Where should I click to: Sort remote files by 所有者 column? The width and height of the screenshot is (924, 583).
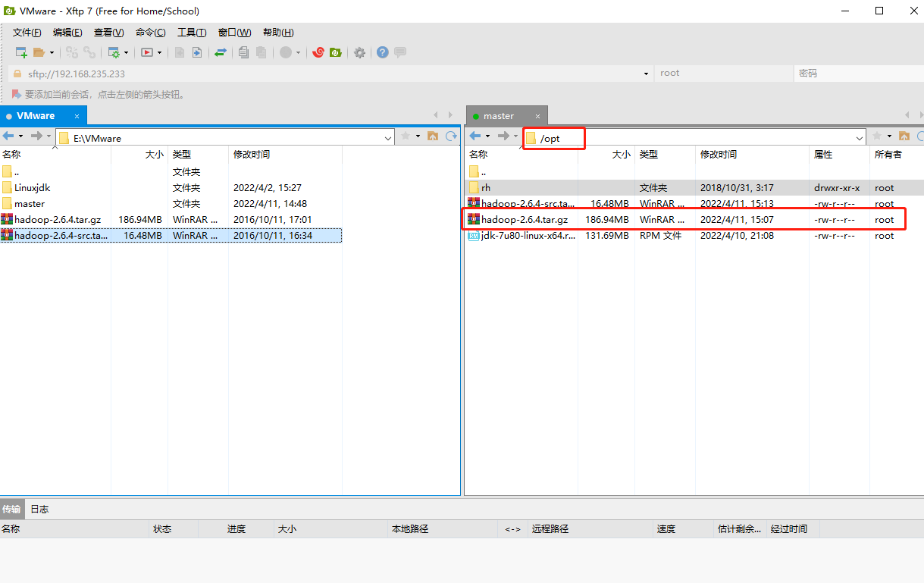point(897,155)
